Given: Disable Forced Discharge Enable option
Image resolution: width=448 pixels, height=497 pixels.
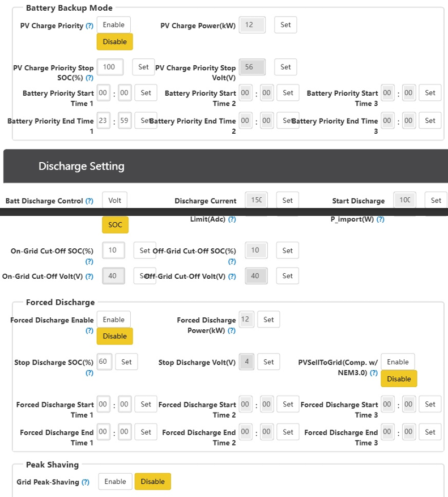Looking at the screenshot, I should pos(115,336).
